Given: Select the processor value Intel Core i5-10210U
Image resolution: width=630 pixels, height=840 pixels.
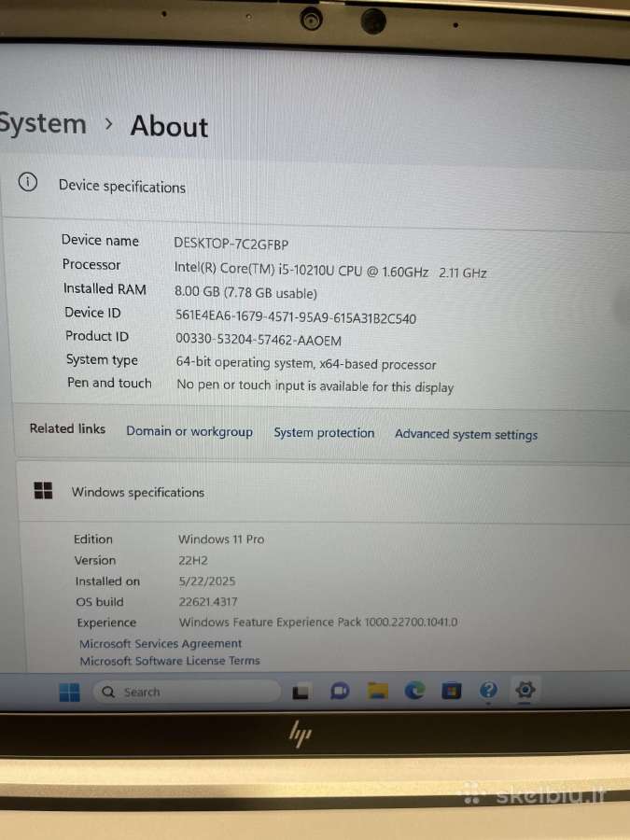Looking at the screenshot, I should point(330,270).
